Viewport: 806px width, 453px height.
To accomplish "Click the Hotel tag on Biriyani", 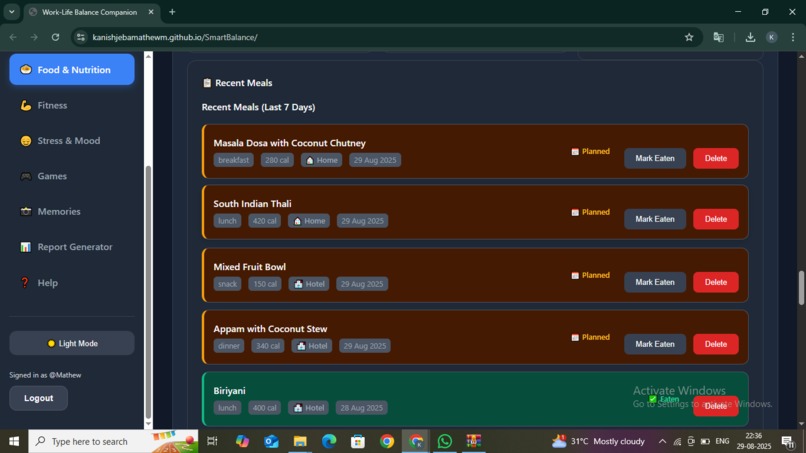I will tap(308, 408).
